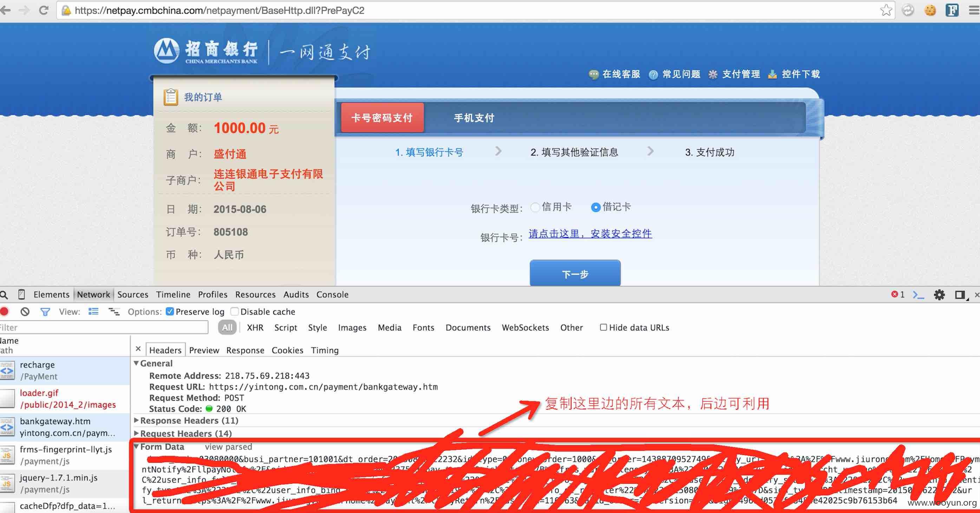Click the DevTools search magnifier icon
Image resolution: width=980 pixels, height=513 pixels.
coord(4,294)
